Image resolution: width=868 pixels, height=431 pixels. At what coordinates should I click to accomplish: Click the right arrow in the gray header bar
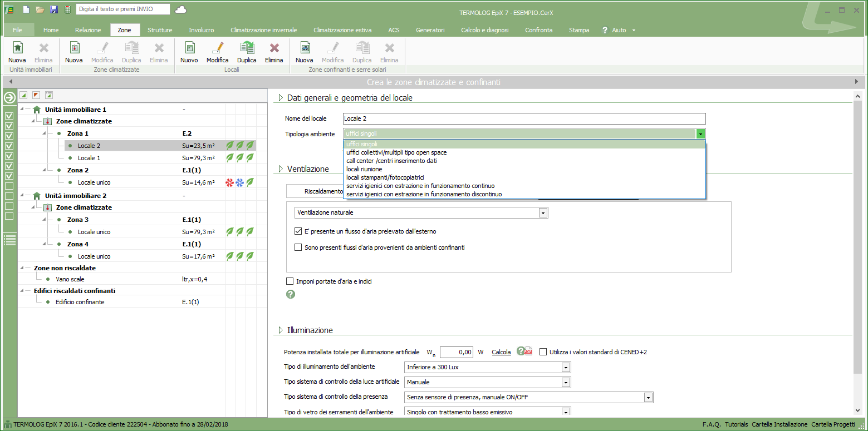pos(857,82)
